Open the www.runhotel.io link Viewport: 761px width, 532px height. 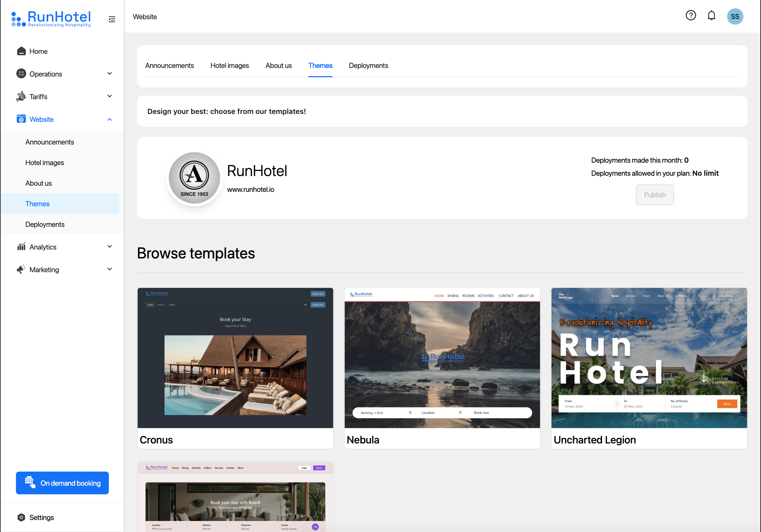click(x=251, y=189)
